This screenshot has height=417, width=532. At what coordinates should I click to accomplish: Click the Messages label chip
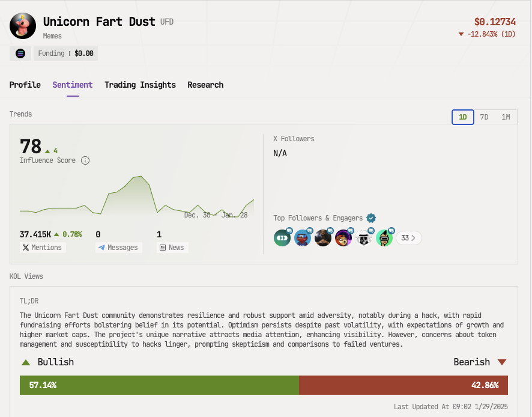(119, 248)
